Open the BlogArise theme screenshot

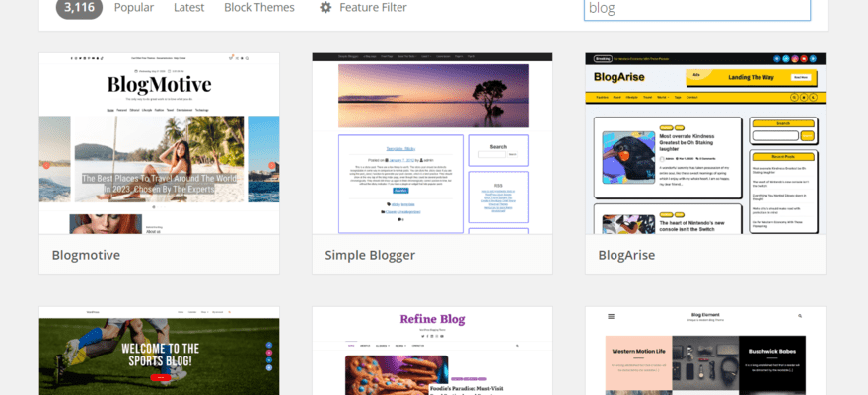point(705,143)
